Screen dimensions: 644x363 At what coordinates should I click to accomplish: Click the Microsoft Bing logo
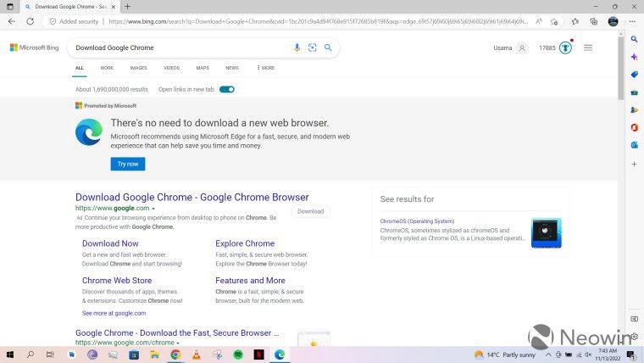click(35, 47)
